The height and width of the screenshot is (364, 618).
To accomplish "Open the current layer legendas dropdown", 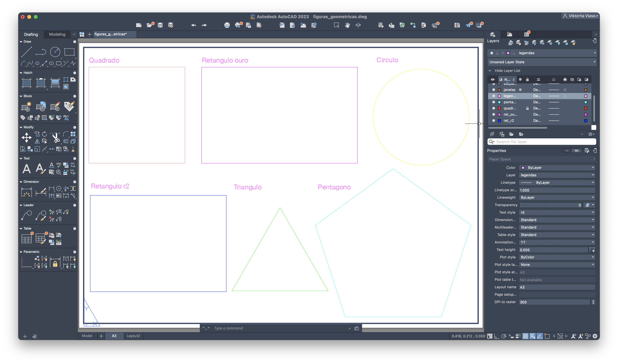I will [595, 53].
